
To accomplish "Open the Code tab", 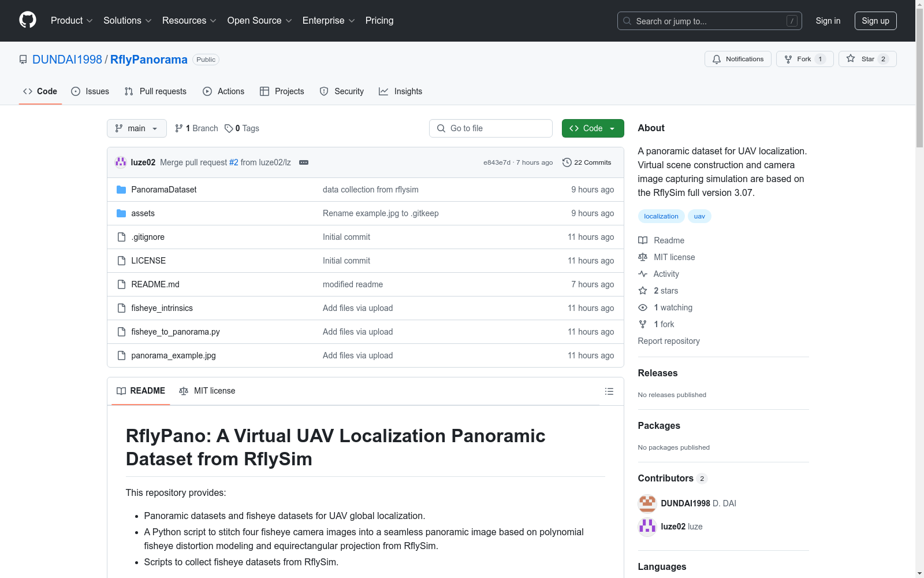I will pos(40,91).
